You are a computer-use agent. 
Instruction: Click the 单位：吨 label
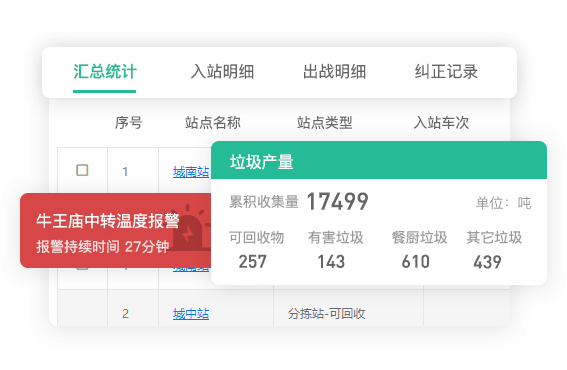[x=503, y=203]
